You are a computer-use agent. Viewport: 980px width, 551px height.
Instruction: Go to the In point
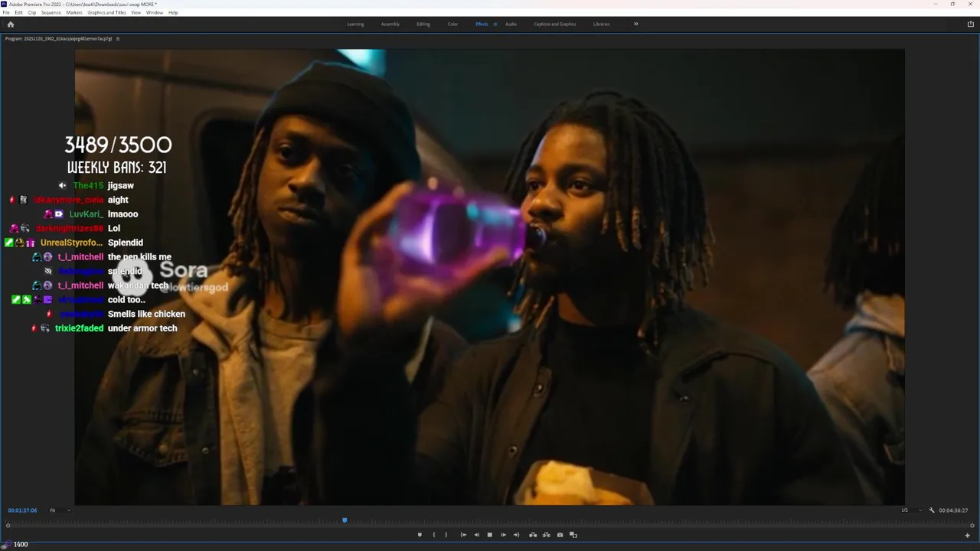point(463,535)
